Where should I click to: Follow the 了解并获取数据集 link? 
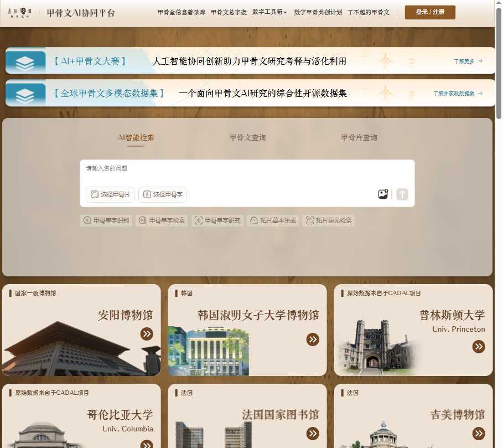[x=455, y=94]
